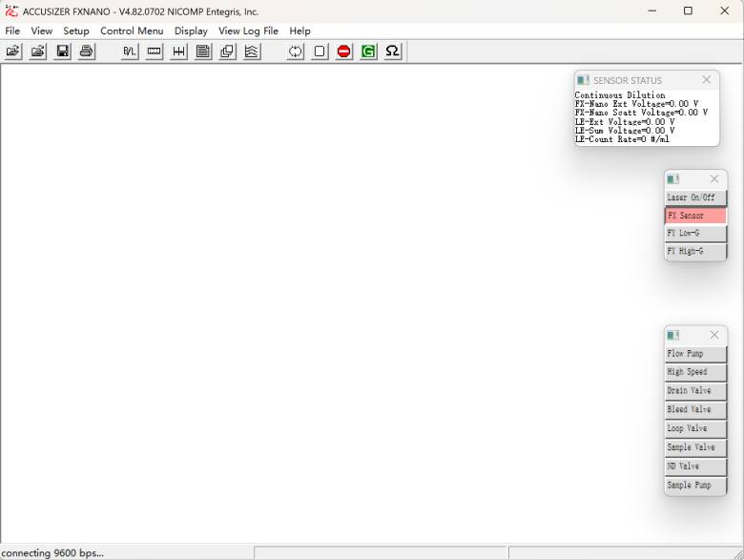Click the Print icon in toolbar
This screenshot has height=560, width=744.
[87, 52]
